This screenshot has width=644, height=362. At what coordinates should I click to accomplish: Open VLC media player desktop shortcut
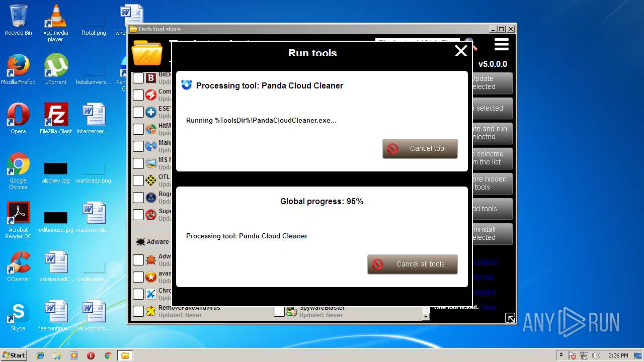[55, 23]
